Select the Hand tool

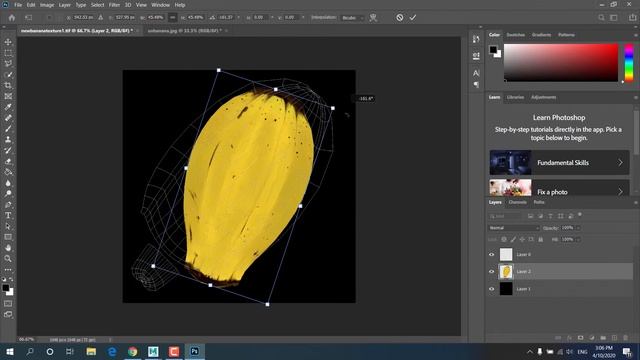click(8, 248)
